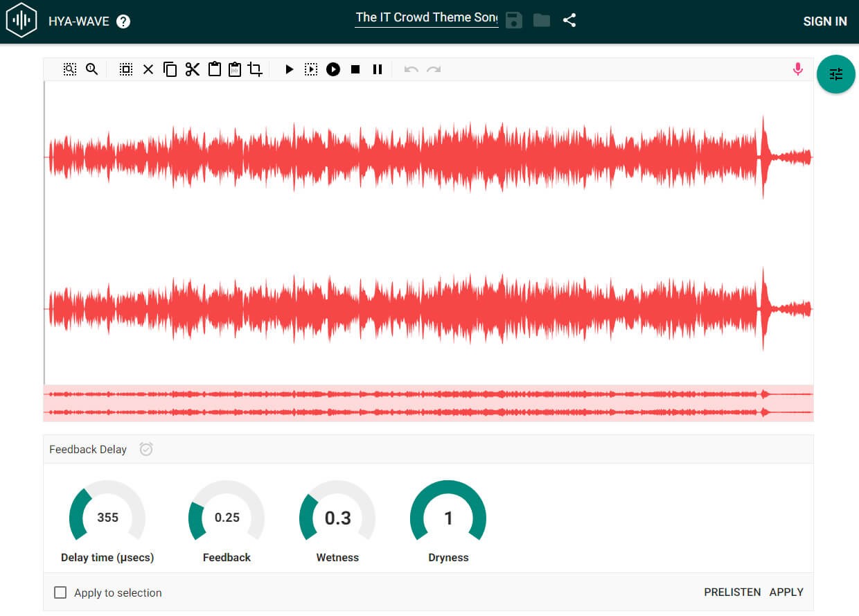This screenshot has height=616, width=859.
Task: Adjust the Wetness knob
Action: point(337,518)
